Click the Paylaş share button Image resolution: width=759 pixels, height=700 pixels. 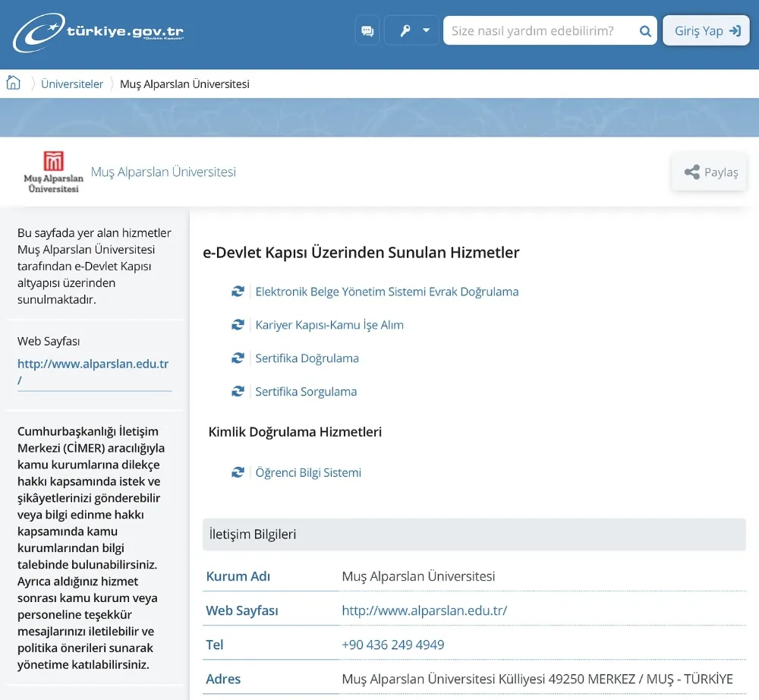(x=710, y=172)
